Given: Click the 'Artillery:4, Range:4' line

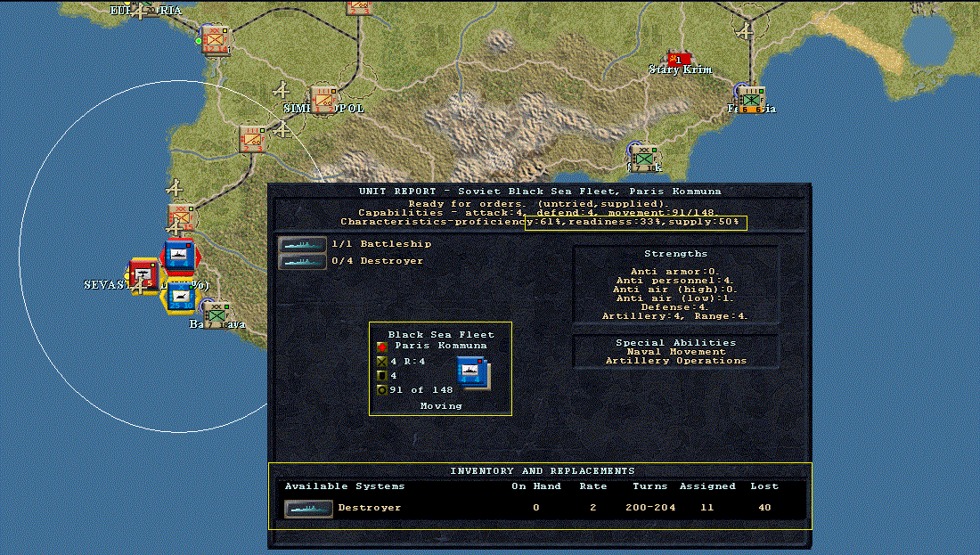Looking at the screenshot, I should coord(675,316).
